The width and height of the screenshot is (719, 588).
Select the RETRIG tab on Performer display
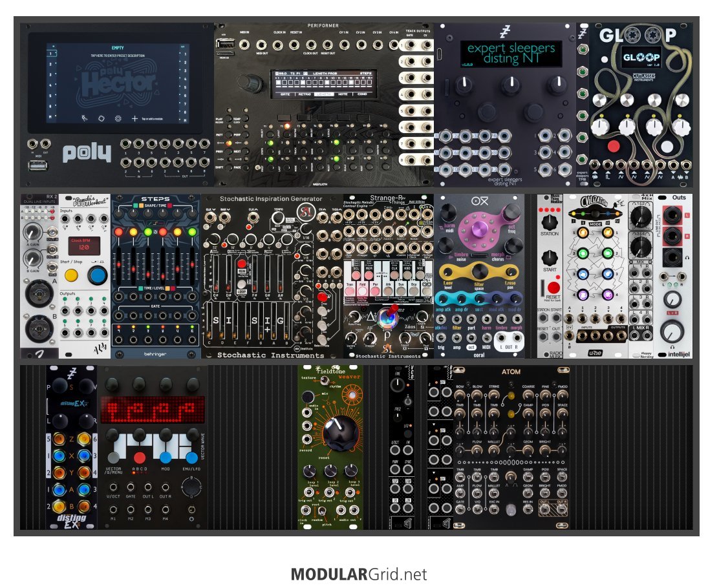coord(305,94)
